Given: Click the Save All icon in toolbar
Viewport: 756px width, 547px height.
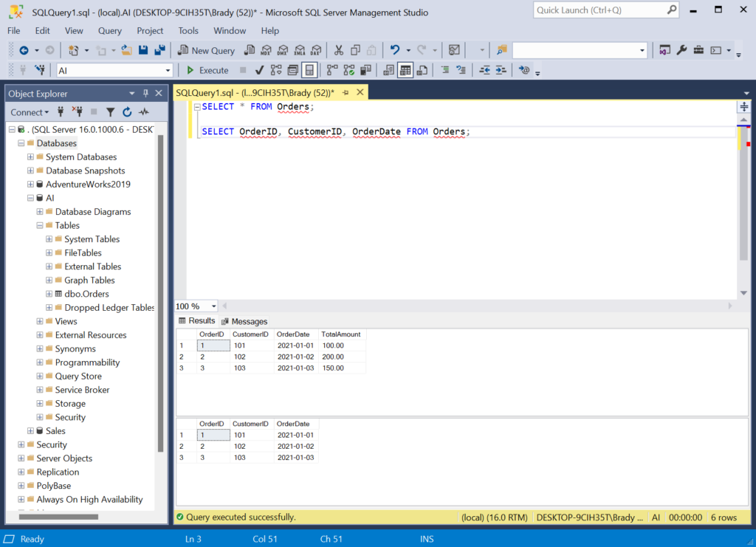Looking at the screenshot, I should (x=159, y=50).
